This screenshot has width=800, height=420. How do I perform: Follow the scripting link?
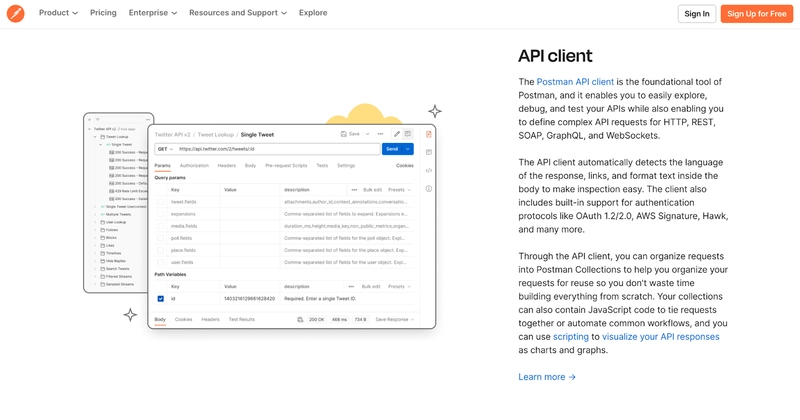[x=570, y=337]
